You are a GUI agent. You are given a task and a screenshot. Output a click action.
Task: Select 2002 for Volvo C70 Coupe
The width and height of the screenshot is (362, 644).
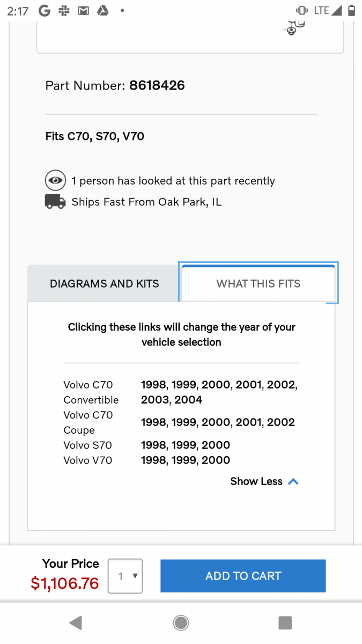[282, 422]
